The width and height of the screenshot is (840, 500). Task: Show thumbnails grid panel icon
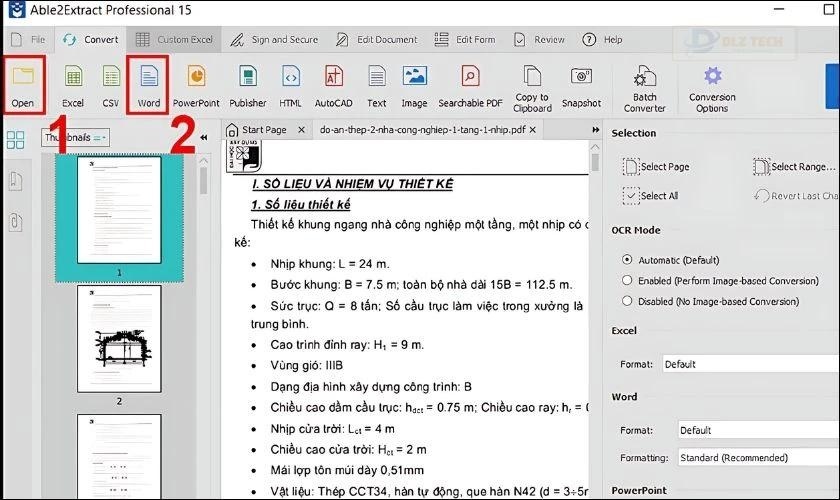(x=16, y=140)
